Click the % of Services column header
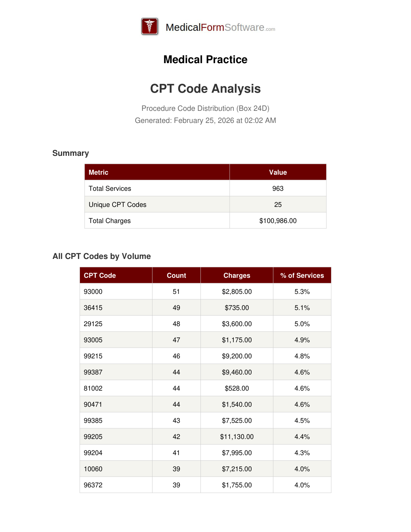 tap(302, 275)
